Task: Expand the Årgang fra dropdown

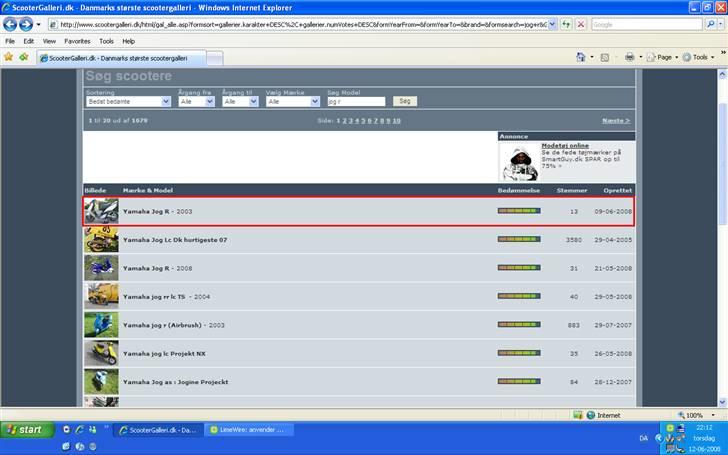Action: pyautogui.click(x=198, y=101)
